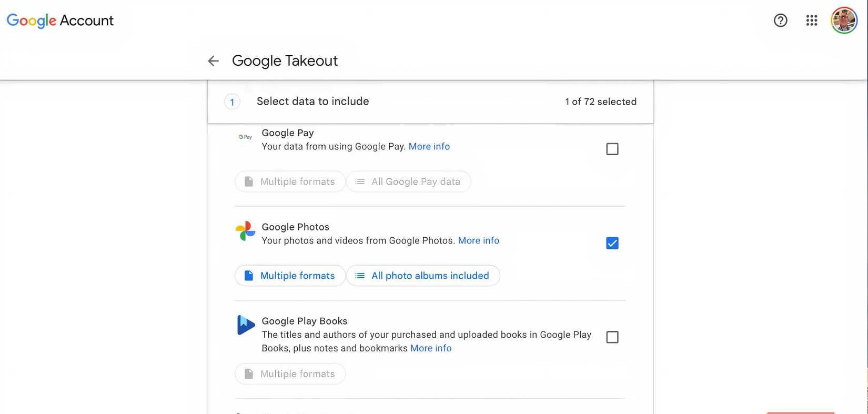868x414 pixels.
Task: Enable the Google Play Books checkbox
Action: click(x=612, y=337)
